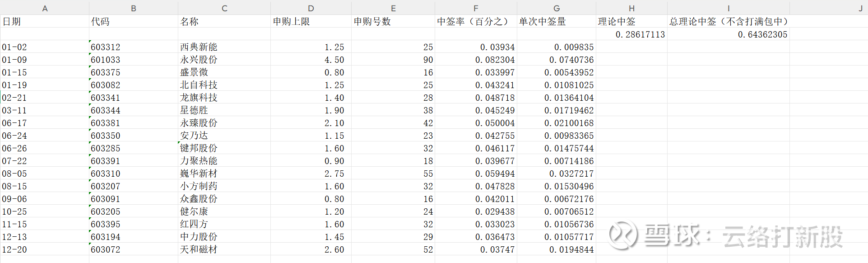Select cell with value 0.082304
The width and height of the screenshot is (868, 263).
[476, 59]
